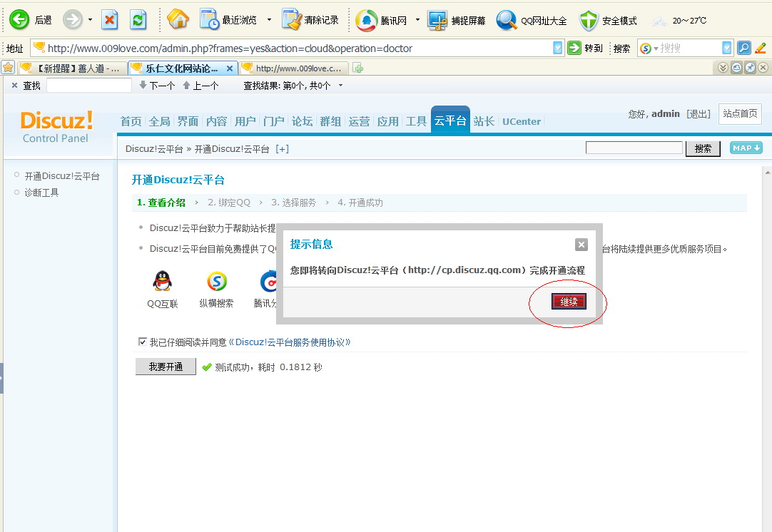The image size is (772, 532).
Task: Click the 捕捉屏幕 screen capture icon
Action: click(437, 20)
